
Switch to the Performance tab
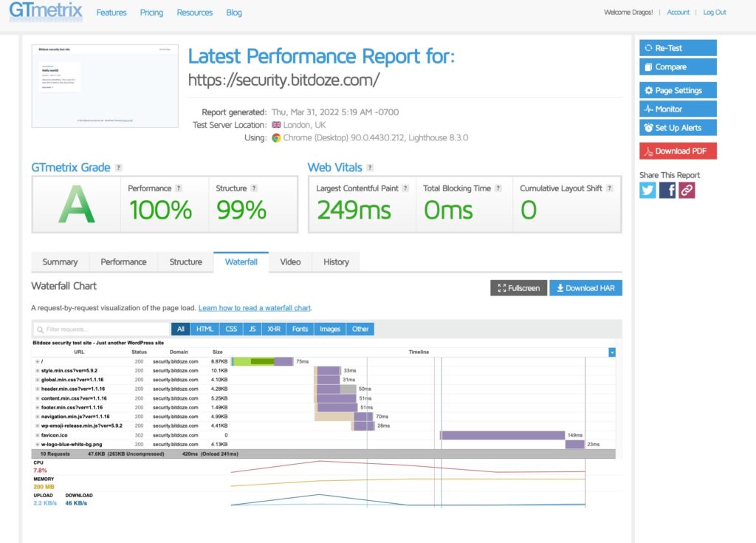(123, 262)
